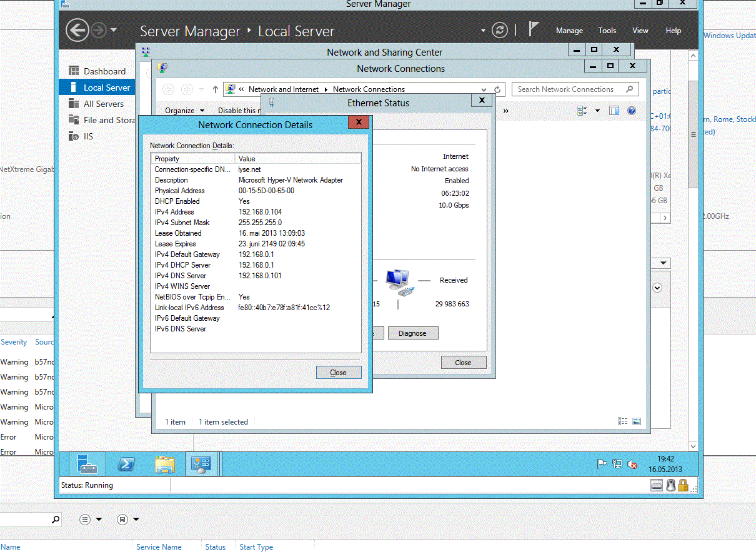Open the View menu
The width and height of the screenshot is (756, 554).
coord(640,31)
